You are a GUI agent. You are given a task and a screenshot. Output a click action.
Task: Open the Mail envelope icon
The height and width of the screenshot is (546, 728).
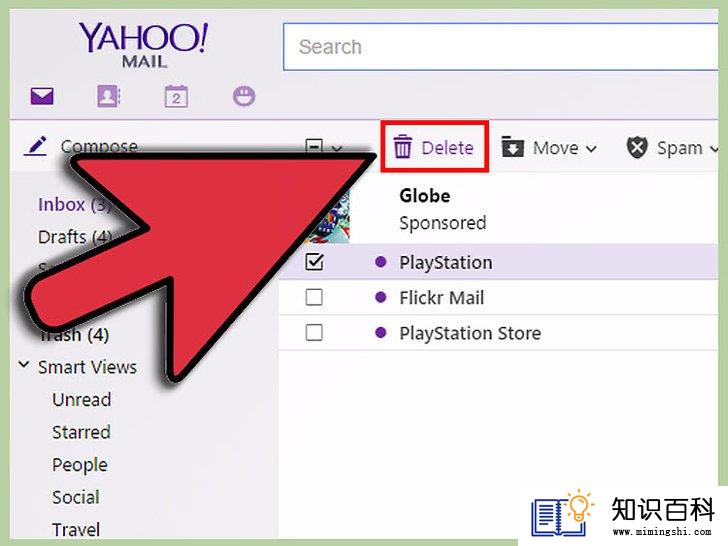click(42, 96)
